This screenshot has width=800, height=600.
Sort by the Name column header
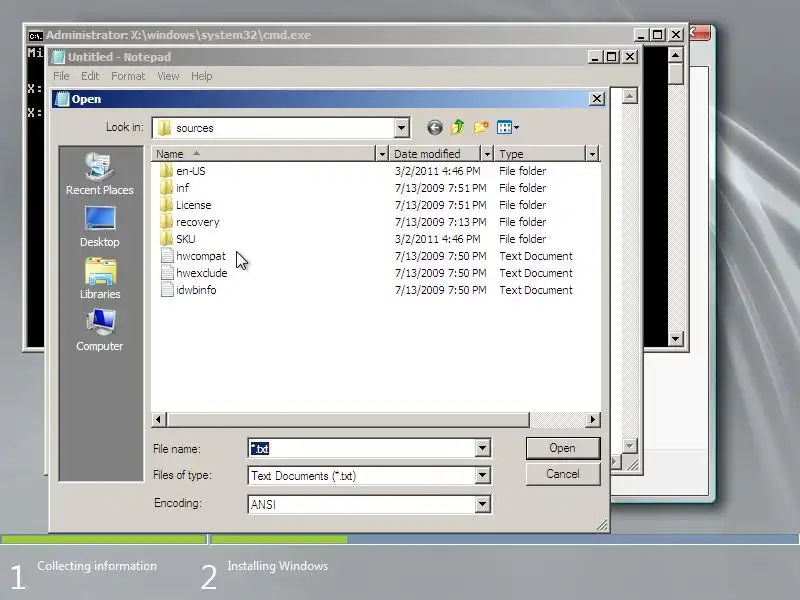point(263,154)
